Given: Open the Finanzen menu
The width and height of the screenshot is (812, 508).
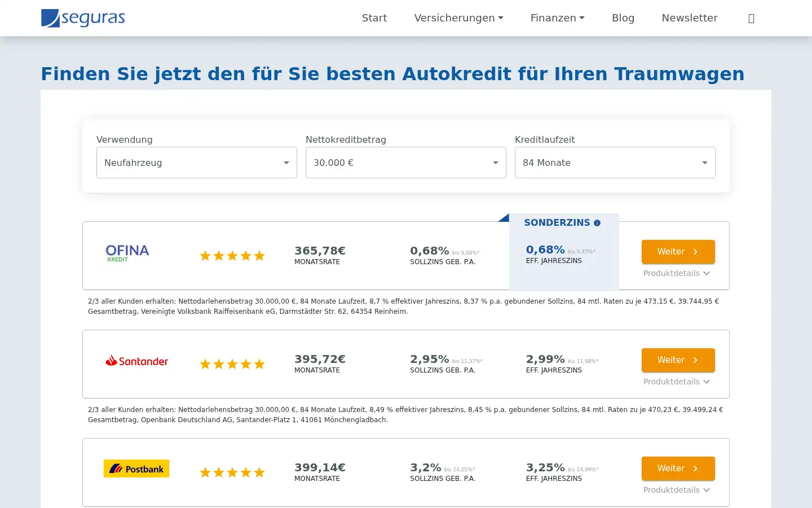Looking at the screenshot, I should pos(557,18).
